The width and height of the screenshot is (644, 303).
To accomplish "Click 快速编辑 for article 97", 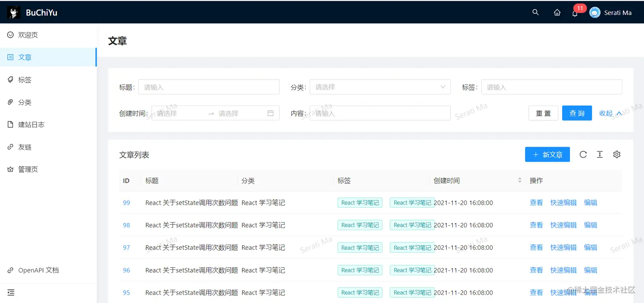I will click(x=563, y=248).
